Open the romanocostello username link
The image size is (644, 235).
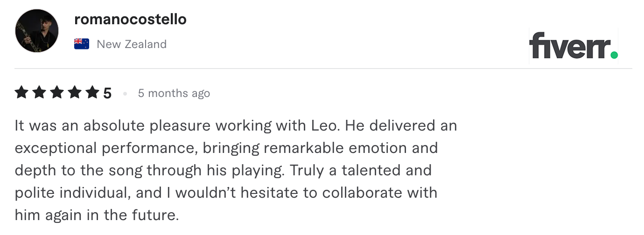tap(130, 20)
